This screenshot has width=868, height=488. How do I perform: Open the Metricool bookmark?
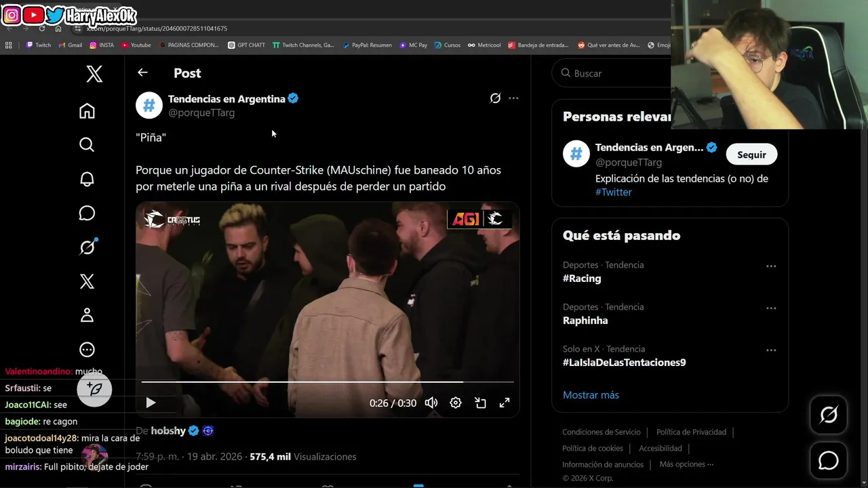point(484,45)
